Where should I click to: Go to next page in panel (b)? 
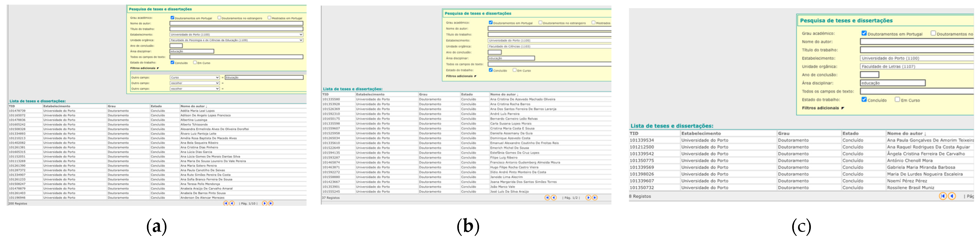pyautogui.click(x=588, y=197)
